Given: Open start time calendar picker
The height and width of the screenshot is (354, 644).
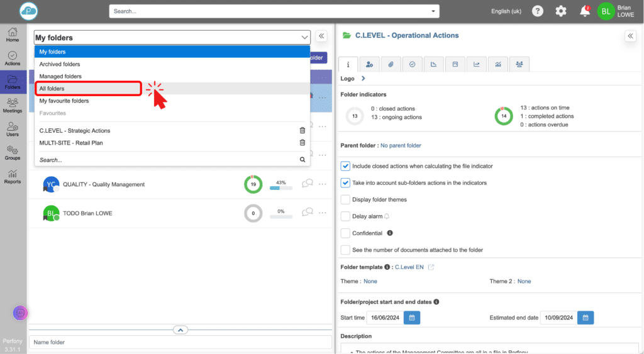Looking at the screenshot, I should (x=412, y=318).
